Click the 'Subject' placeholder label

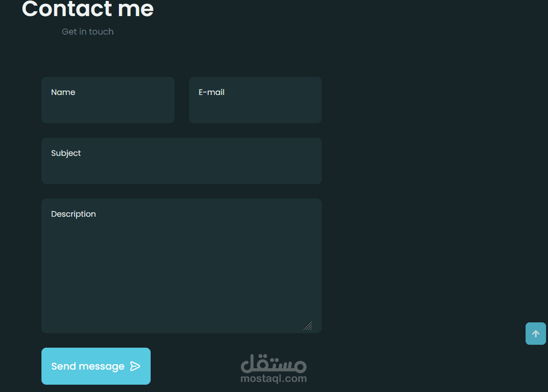(x=66, y=153)
